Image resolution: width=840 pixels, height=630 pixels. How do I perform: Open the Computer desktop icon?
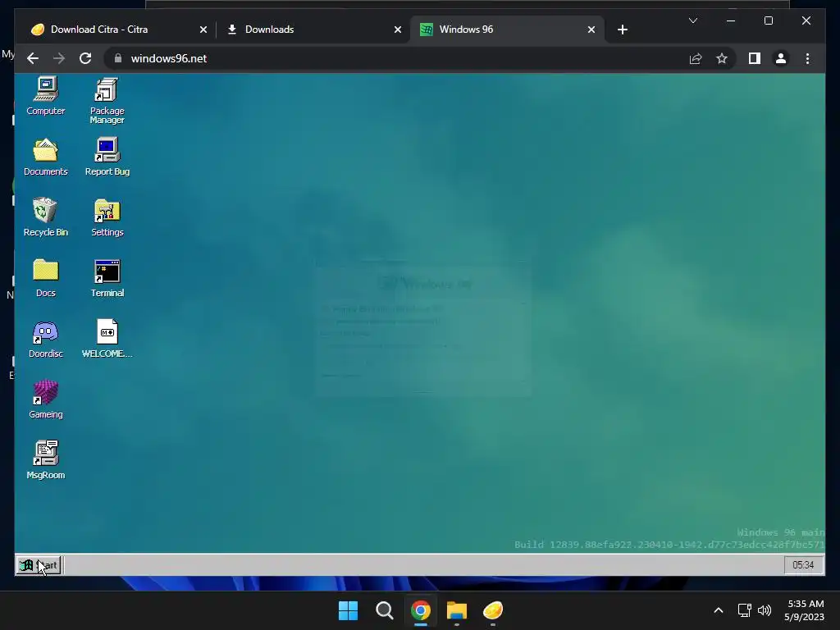pyautogui.click(x=46, y=95)
